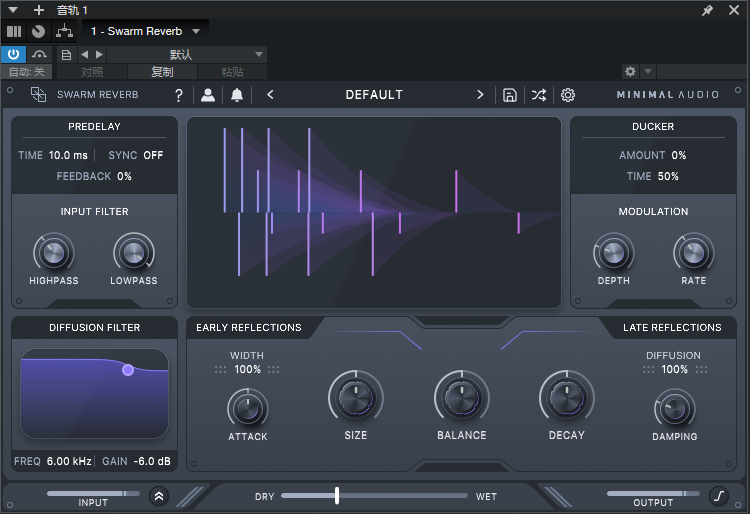
Task: Click FEEDBACK 0% value
Action: (x=124, y=176)
